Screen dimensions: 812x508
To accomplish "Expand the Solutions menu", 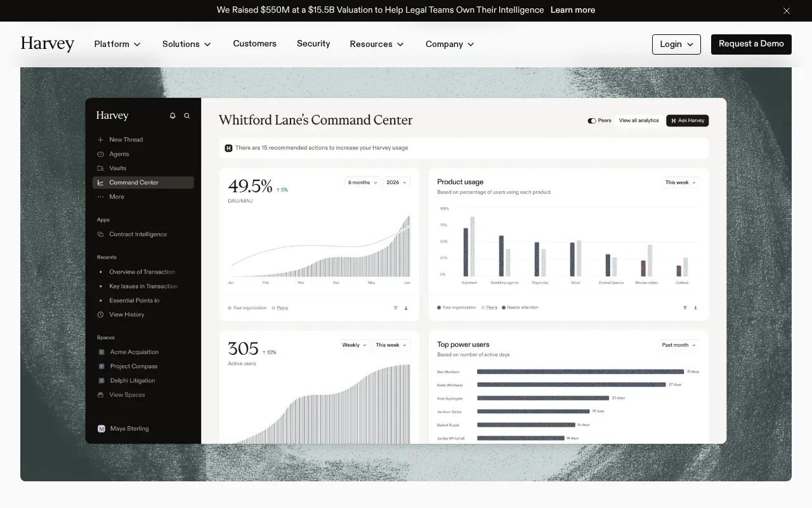I will pos(187,44).
